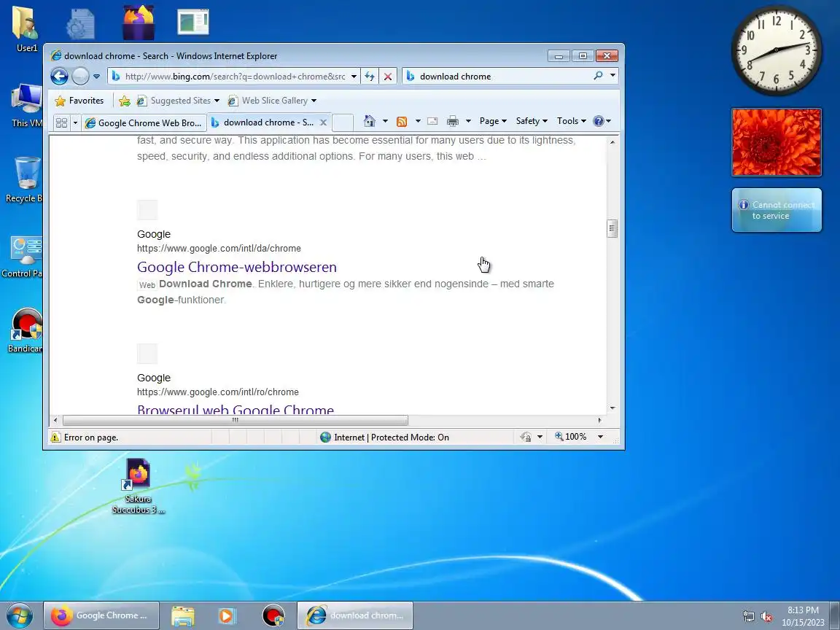Click the greyed-out Forward arrow button

coord(79,76)
